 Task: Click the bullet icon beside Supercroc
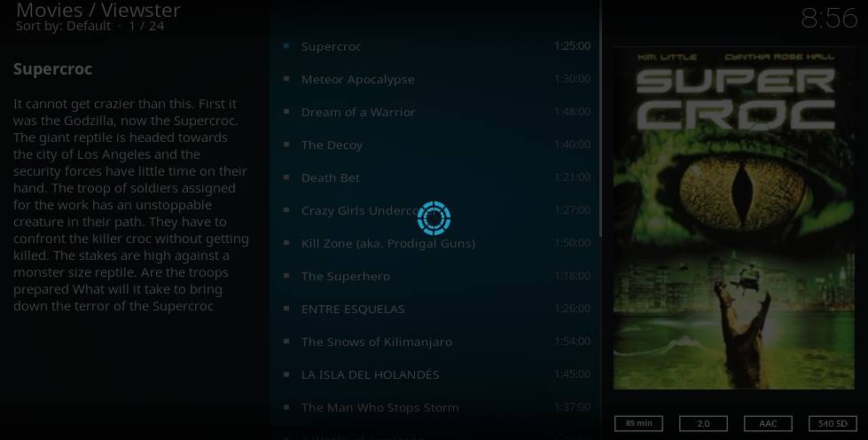click(286, 46)
